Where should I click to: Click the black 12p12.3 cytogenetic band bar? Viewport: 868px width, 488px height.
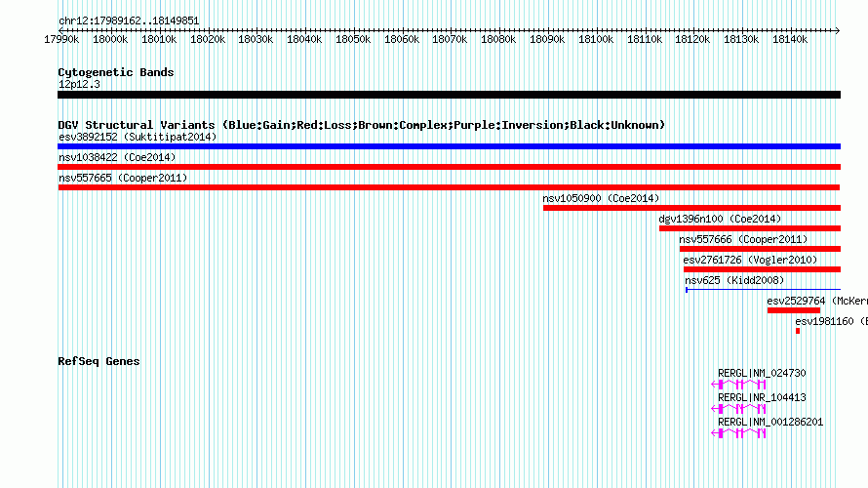point(449,95)
